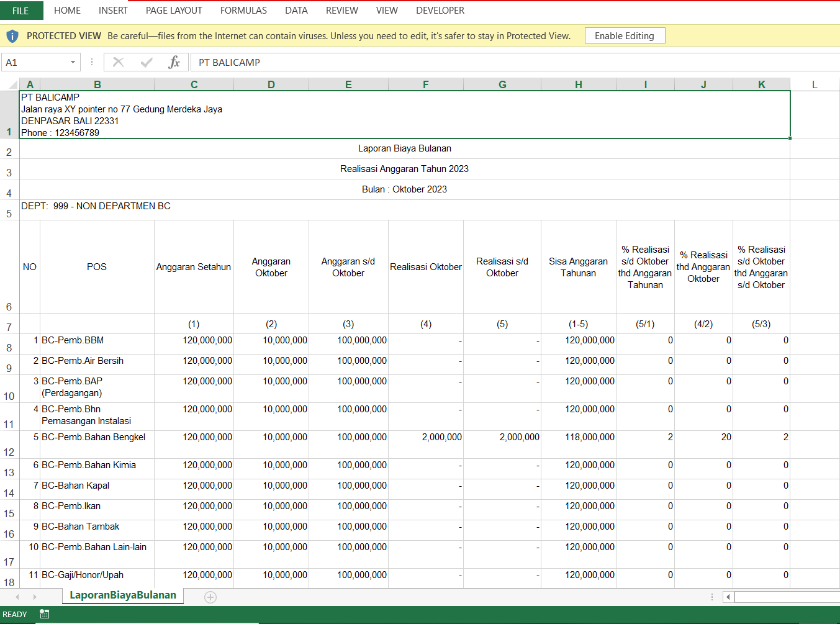Select column H header

click(x=578, y=84)
